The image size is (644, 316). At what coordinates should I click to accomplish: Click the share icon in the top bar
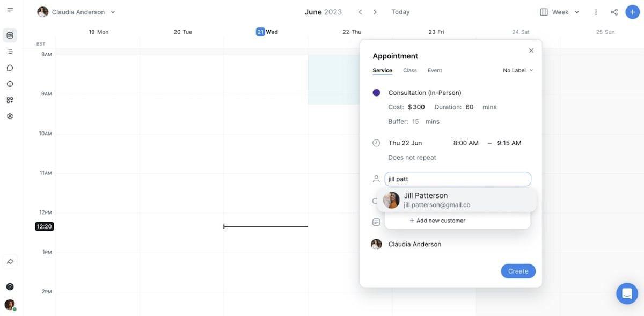[614, 12]
